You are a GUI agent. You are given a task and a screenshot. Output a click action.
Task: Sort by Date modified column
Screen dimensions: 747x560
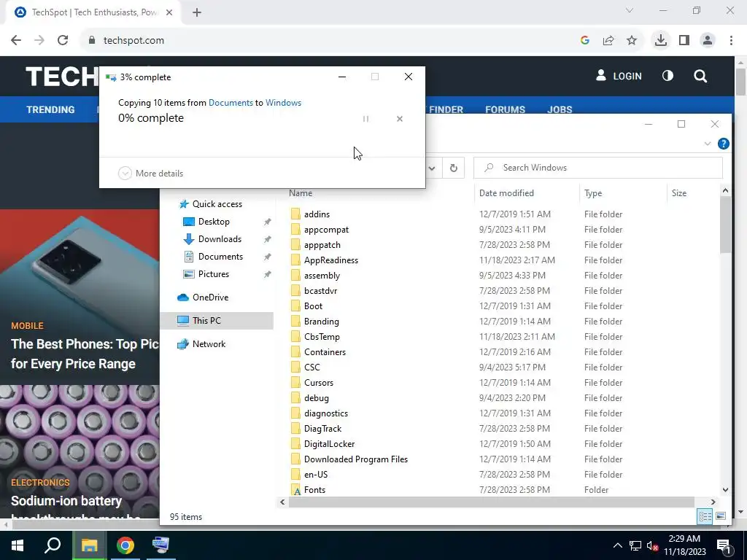coord(506,193)
